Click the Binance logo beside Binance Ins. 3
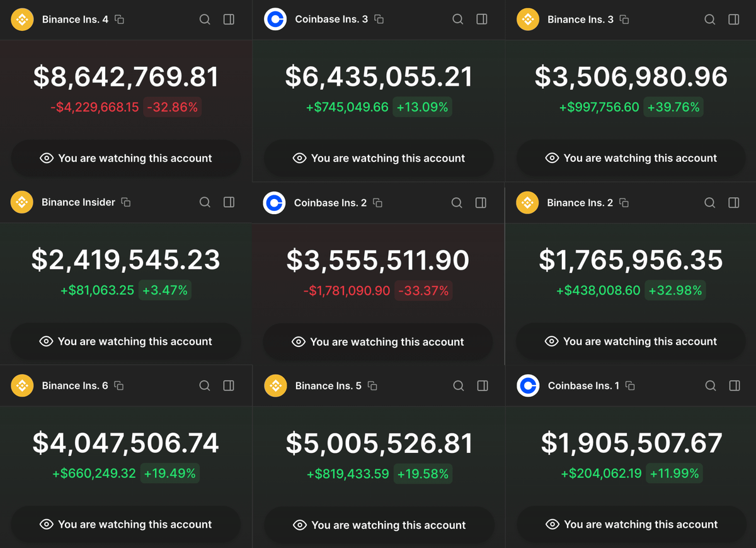This screenshot has height=548, width=756. pos(528,20)
